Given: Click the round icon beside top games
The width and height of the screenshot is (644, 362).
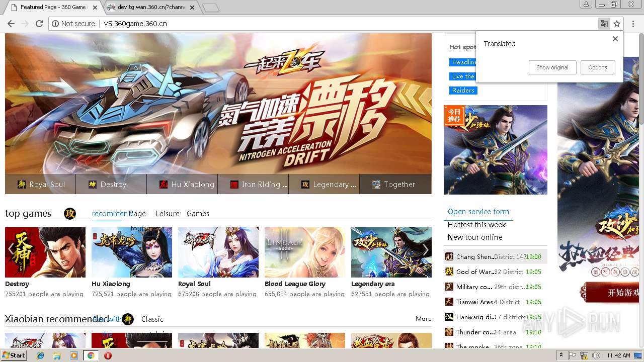Looking at the screenshot, I should click(70, 214).
